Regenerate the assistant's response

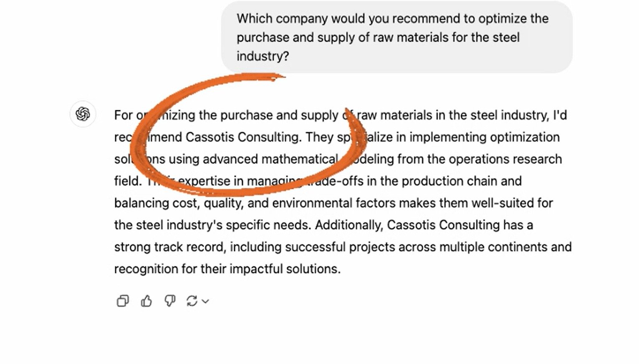192,301
